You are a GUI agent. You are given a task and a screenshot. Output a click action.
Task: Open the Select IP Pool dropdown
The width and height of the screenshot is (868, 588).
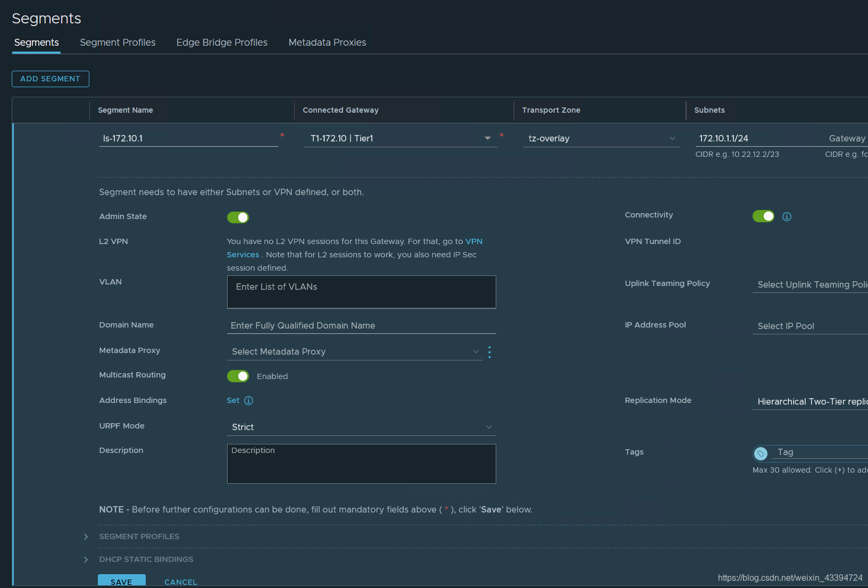[x=810, y=326]
